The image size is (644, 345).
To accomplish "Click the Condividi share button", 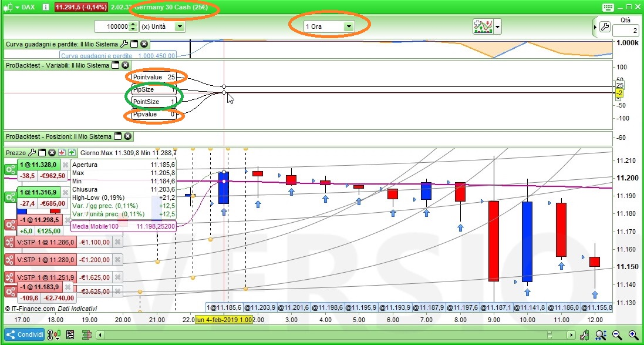I will [x=25, y=335].
